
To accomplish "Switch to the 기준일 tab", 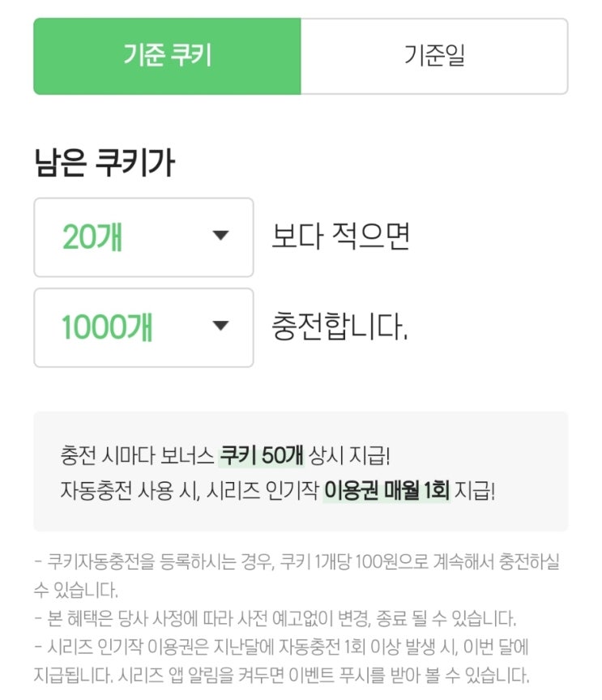I will point(433,56).
